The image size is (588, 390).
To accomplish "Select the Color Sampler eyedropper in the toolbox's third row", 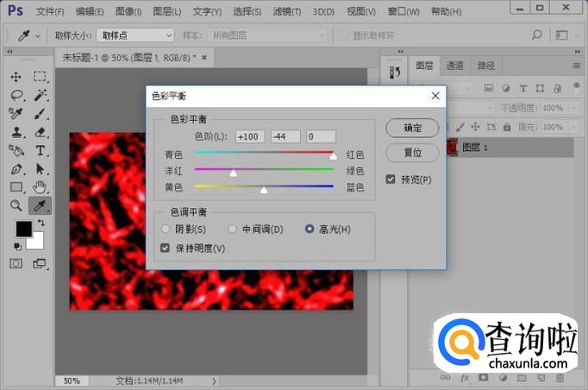I will [x=16, y=113].
